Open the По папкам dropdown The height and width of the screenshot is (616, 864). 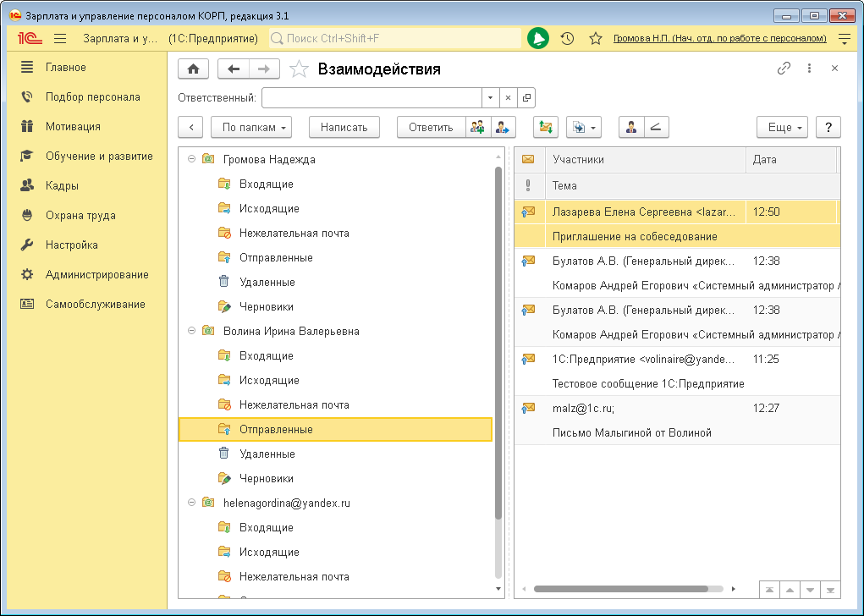click(x=256, y=127)
